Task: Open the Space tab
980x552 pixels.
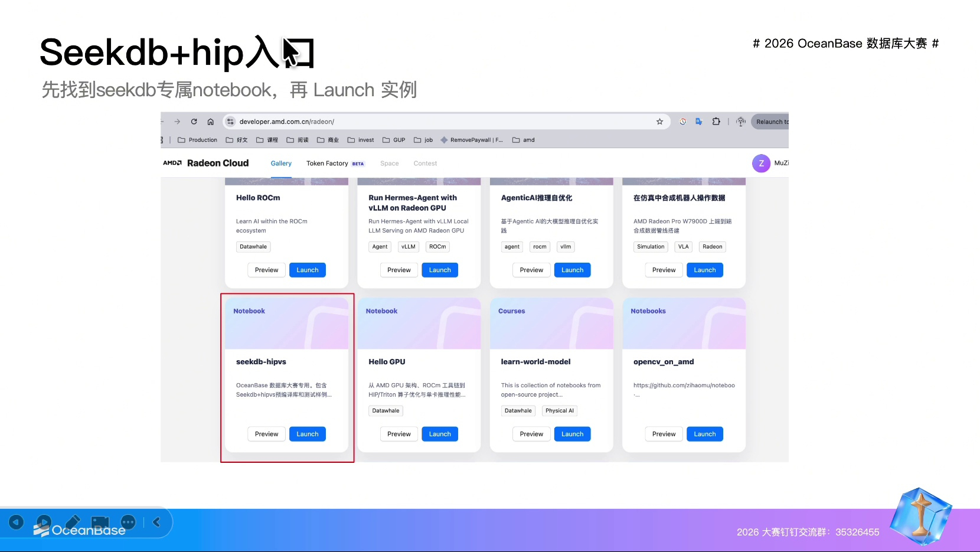Action: point(390,164)
